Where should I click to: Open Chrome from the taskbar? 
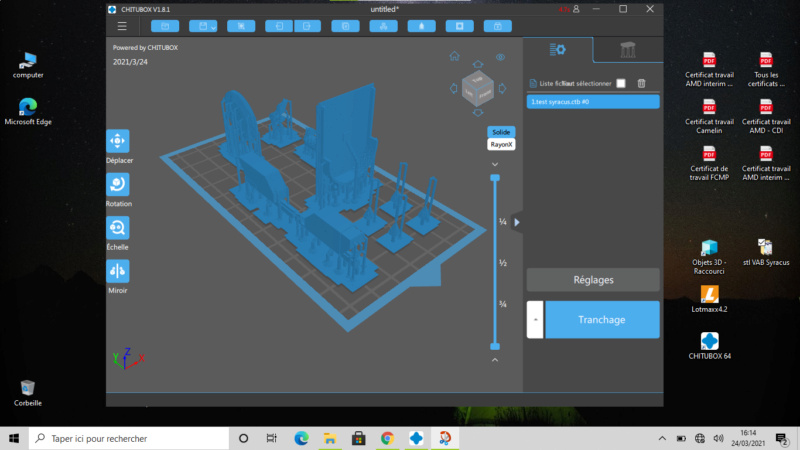pyautogui.click(x=387, y=438)
